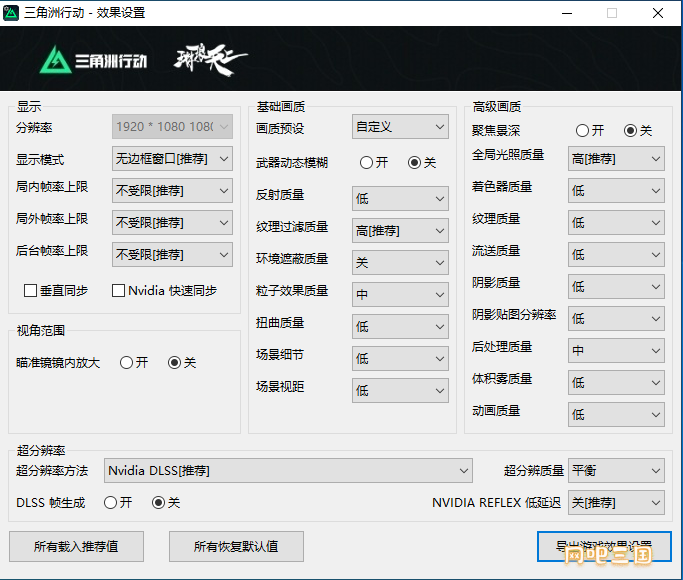This screenshot has width=683, height=580.
Task: Open the 纹理过滤质量 dropdown
Action: (x=400, y=231)
